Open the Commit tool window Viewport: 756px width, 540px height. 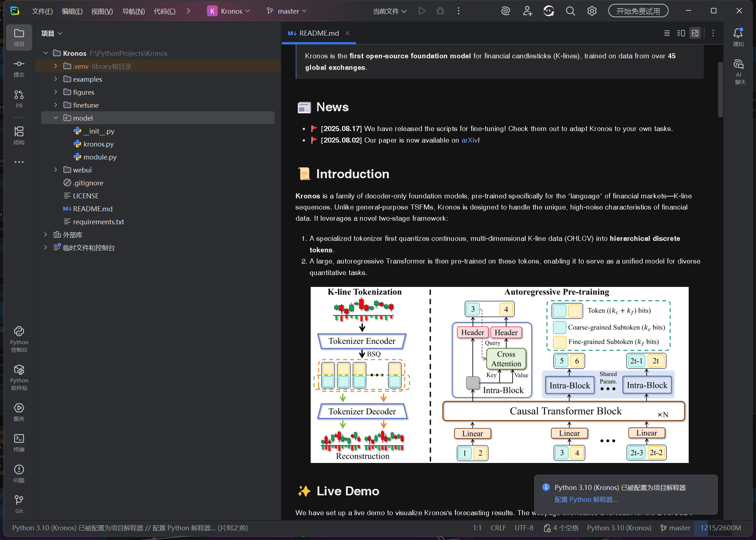(x=19, y=68)
